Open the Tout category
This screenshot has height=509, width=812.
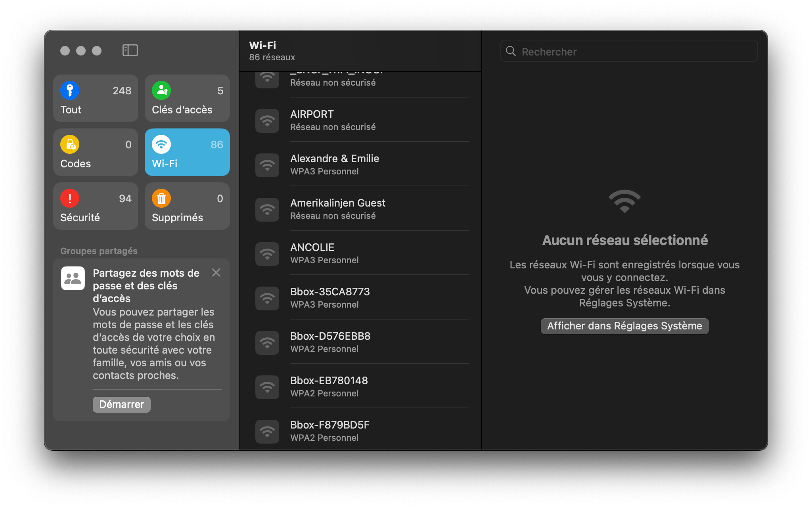click(96, 98)
